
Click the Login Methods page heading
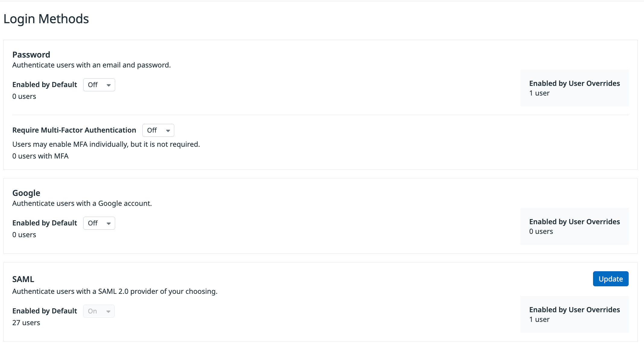46,19
